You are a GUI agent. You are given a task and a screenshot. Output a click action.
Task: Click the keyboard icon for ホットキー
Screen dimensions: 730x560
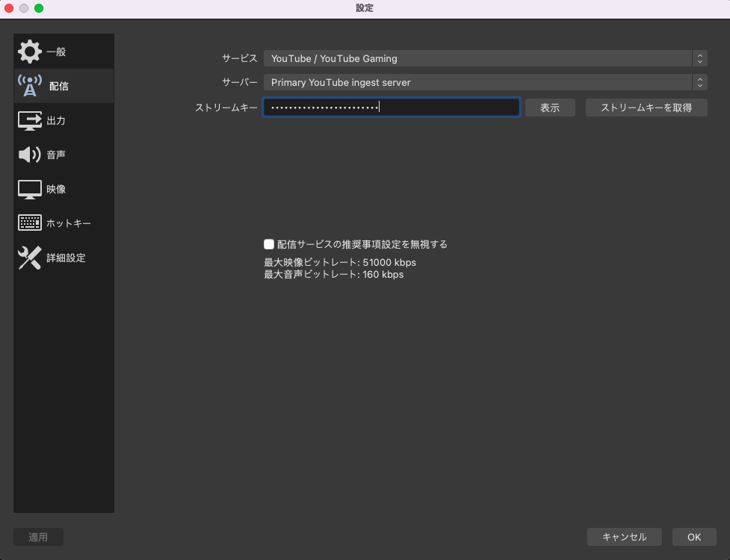30,223
